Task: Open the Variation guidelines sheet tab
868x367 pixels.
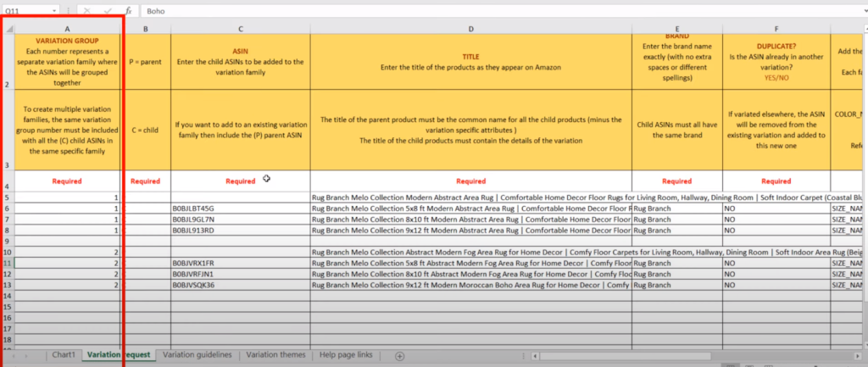Action: (197, 355)
